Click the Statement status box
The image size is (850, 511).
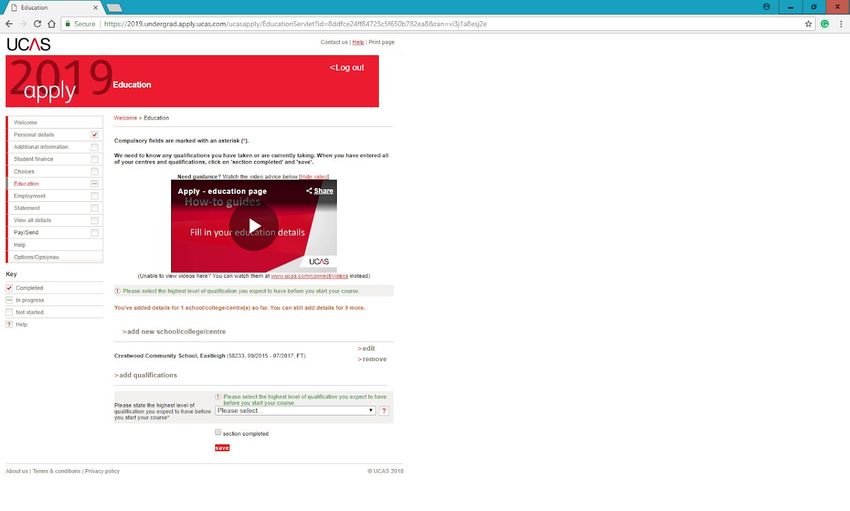coord(94,208)
